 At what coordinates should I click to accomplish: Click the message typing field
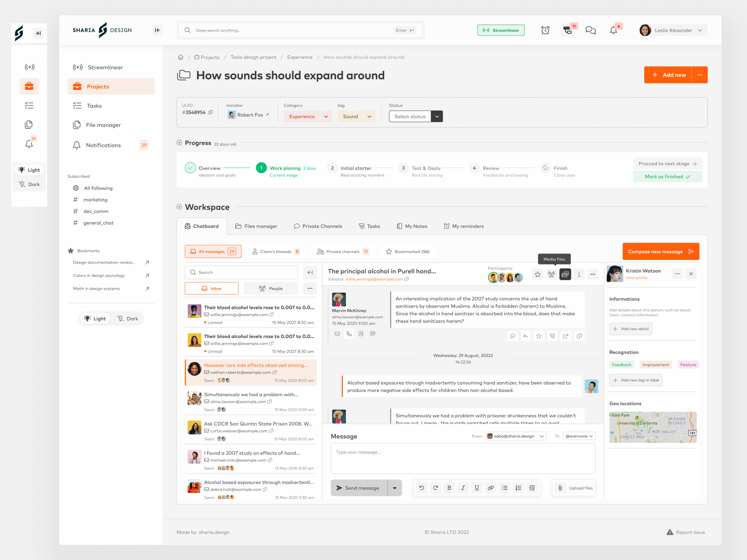pos(463,458)
